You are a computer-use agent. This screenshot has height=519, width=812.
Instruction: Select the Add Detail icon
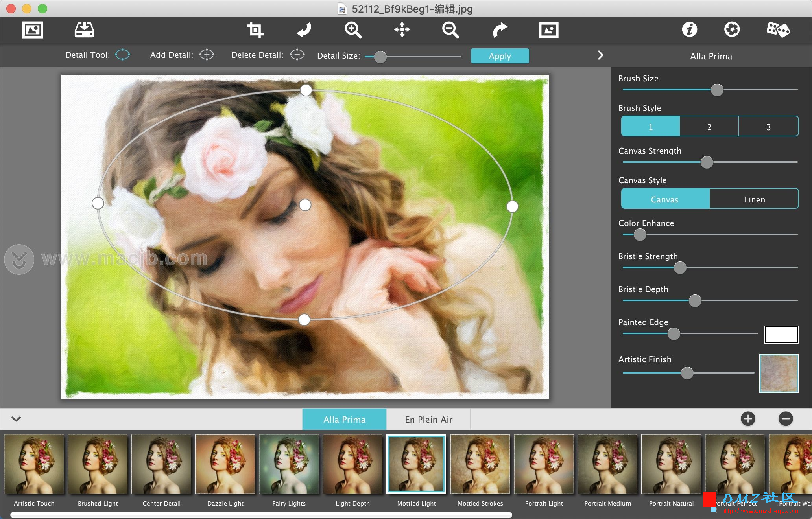pyautogui.click(x=207, y=55)
